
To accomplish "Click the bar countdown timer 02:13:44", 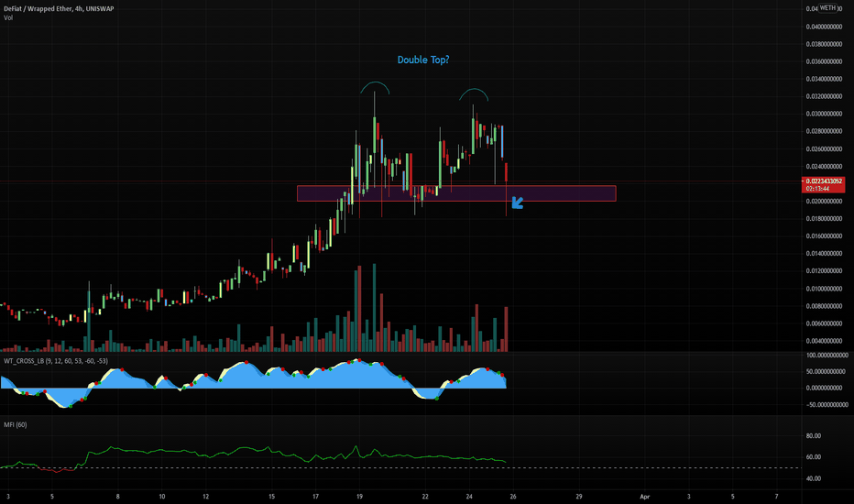I will [818, 189].
